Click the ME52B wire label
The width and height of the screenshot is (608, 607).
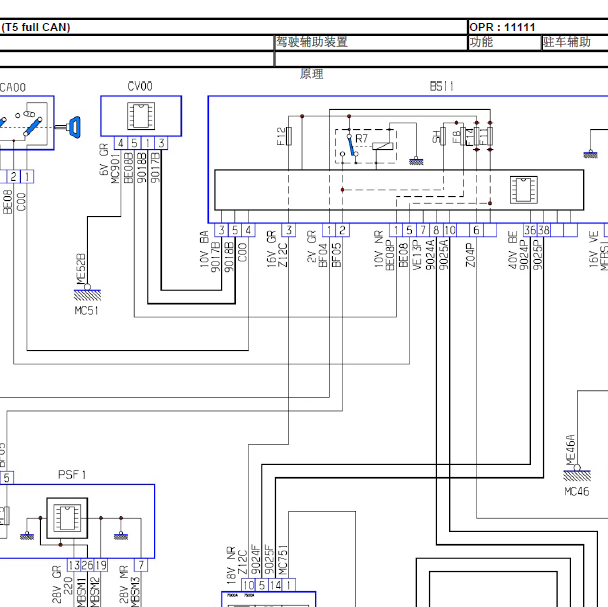click(x=81, y=269)
